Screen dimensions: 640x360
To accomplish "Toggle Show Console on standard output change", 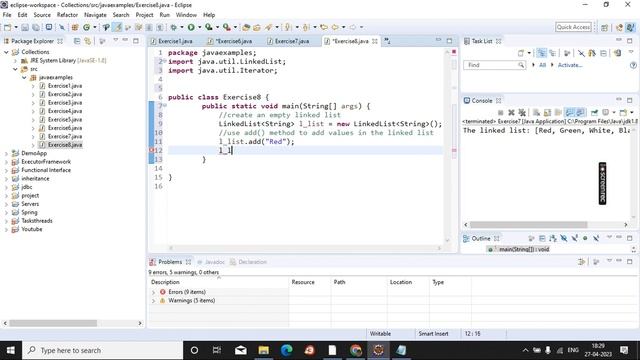I will (x=569, y=112).
